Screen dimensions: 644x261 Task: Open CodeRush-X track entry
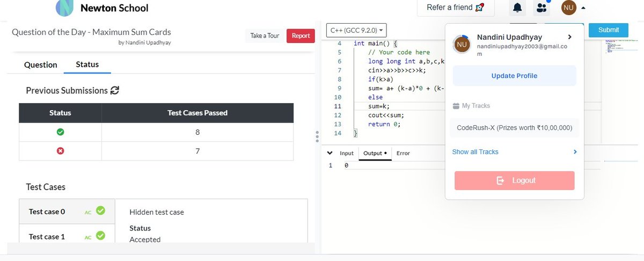click(x=515, y=128)
